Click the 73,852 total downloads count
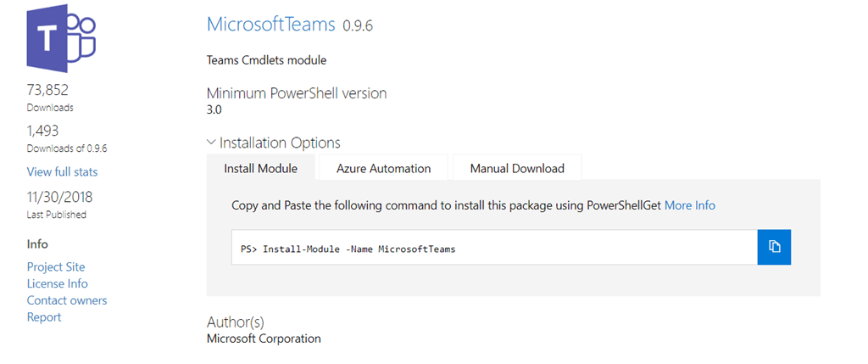 [47, 90]
